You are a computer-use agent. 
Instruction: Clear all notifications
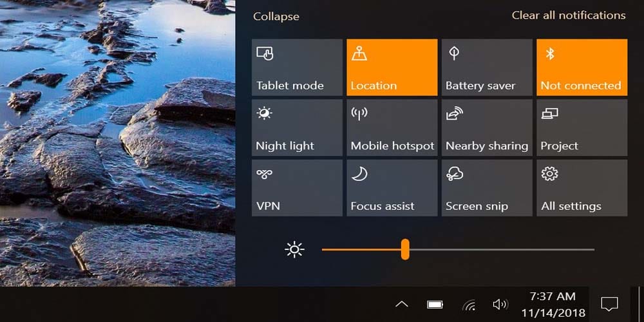coord(568,15)
